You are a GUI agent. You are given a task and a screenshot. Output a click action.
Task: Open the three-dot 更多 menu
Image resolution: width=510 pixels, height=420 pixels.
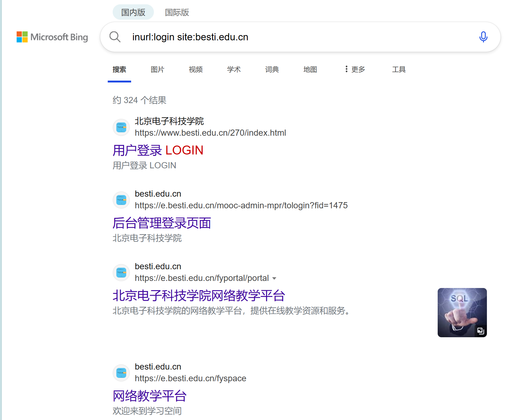(355, 70)
